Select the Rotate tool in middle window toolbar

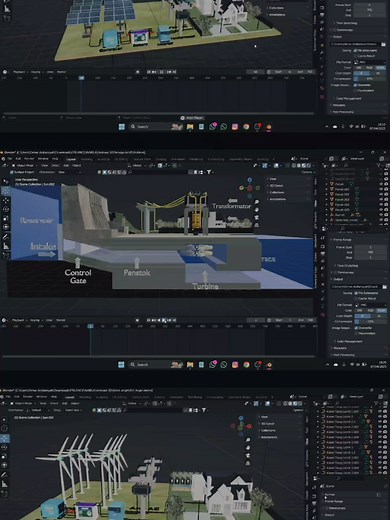coord(6,209)
